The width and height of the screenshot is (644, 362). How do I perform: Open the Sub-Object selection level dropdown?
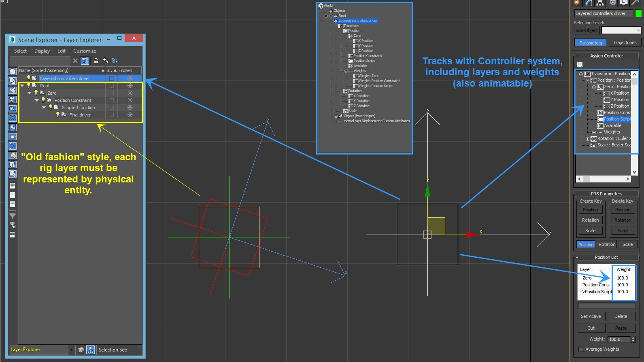621,30
